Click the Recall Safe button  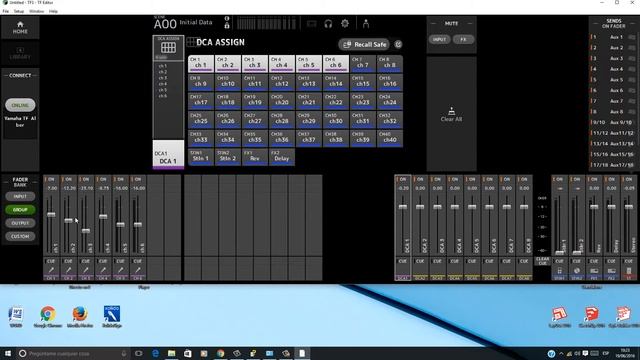pyautogui.click(x=365, y=44)
